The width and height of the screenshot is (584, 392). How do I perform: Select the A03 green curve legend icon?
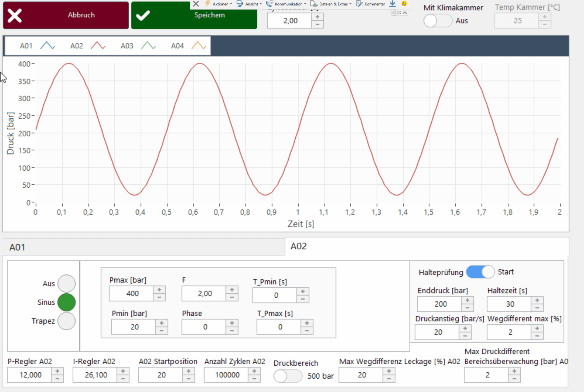point(148,46)
